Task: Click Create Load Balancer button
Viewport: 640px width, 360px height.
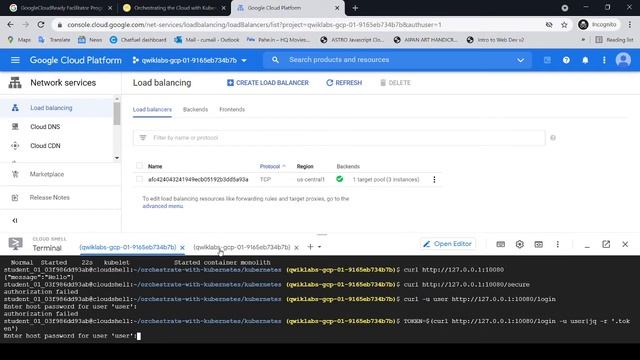Action: [x=268, y=83]
